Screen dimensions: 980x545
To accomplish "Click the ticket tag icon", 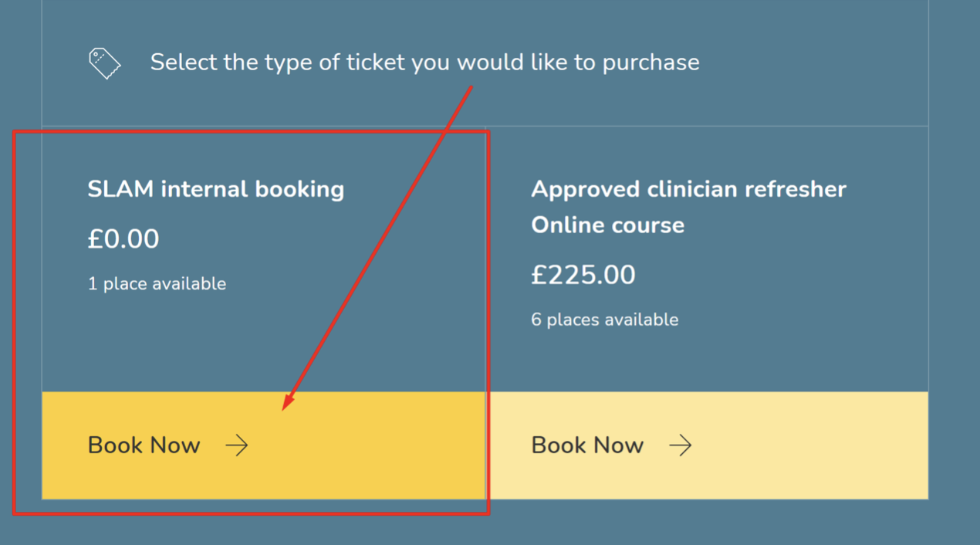I will point(105,63).
